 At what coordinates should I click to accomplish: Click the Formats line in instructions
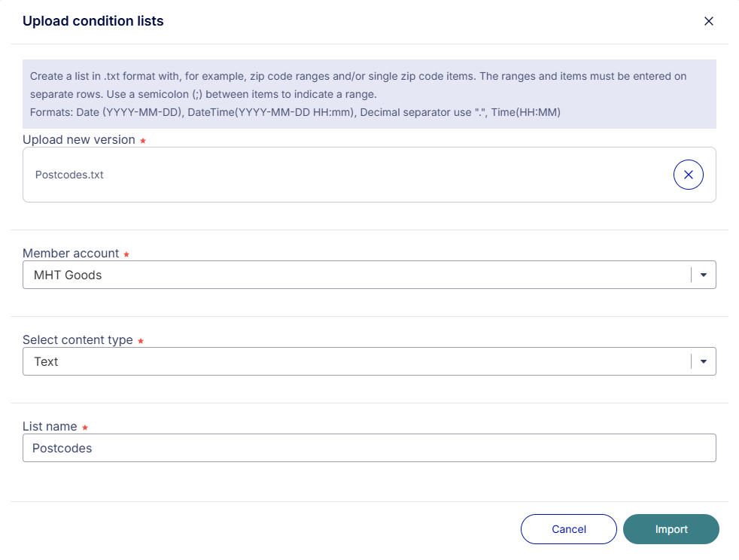click(295, 112)
